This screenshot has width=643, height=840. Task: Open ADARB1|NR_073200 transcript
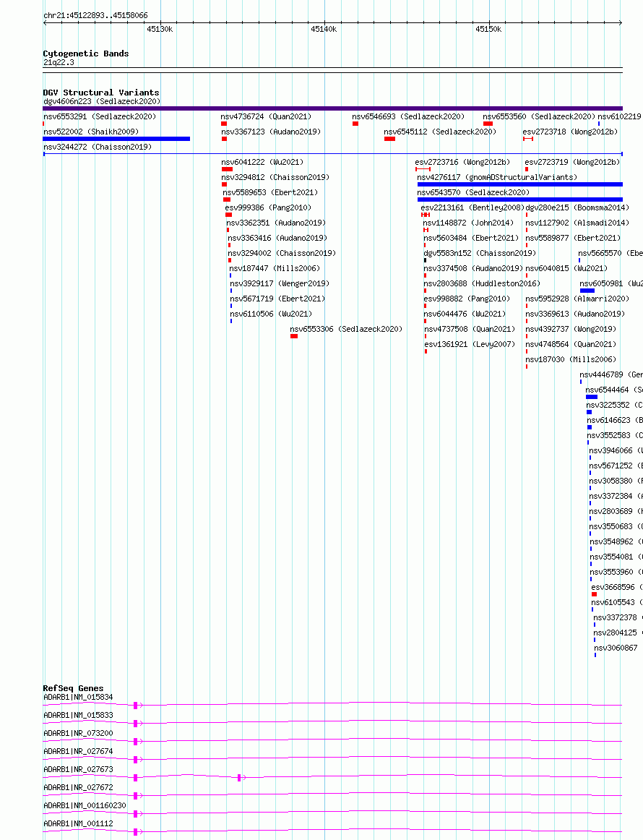click(78, 734)
